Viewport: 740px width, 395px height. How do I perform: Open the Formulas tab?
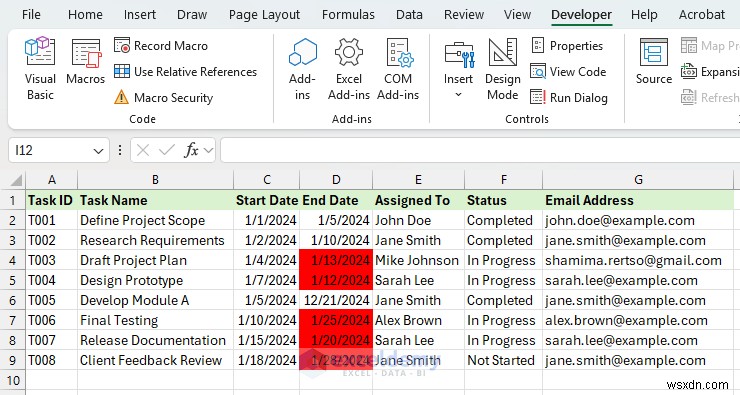pyautogui.click(x=348, y=15)
